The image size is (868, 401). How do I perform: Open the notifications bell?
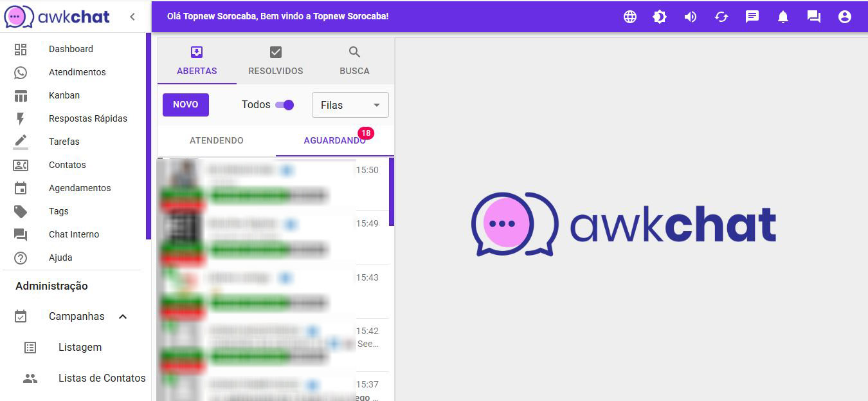[783, 17]
